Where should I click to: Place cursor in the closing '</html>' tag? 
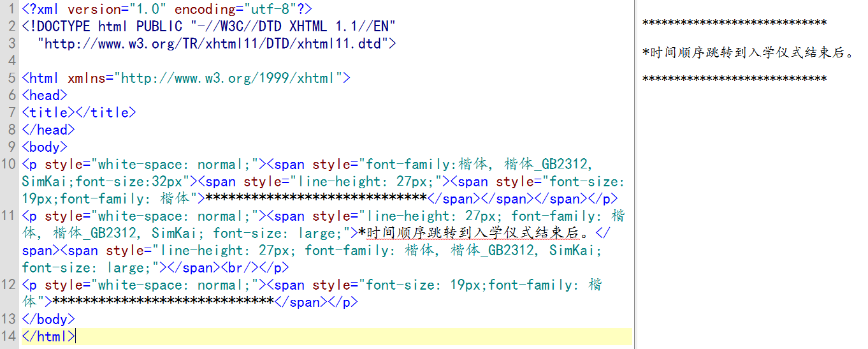[48, 337]
